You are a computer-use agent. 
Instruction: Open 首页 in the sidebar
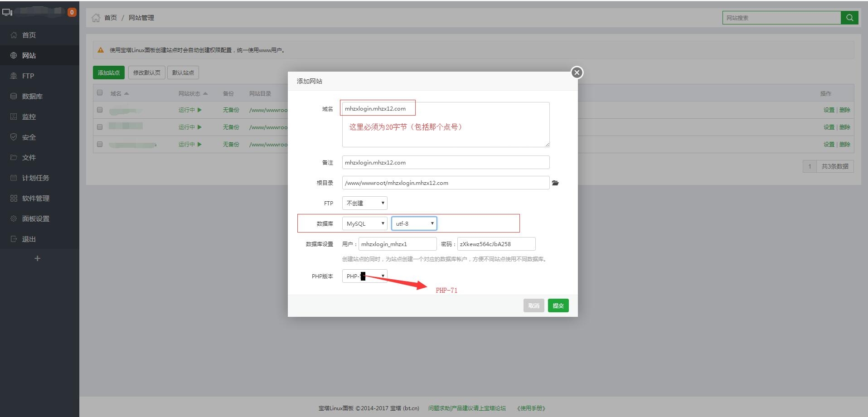pyautogui.click(x=39, y=35)
